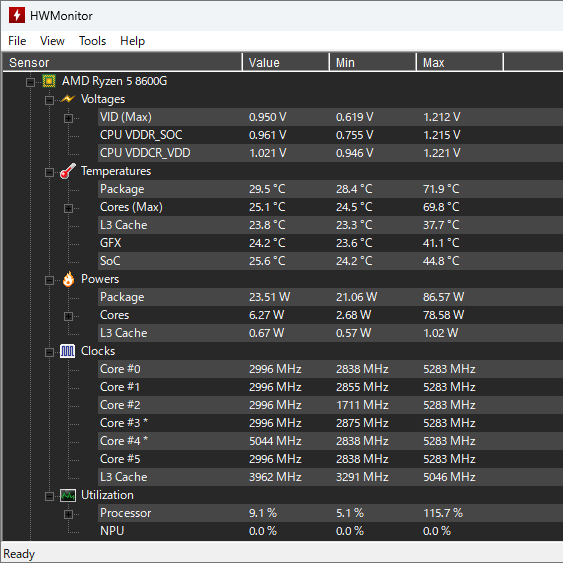
Task: Select the AMD Ryzen 5 8600G label
Action: point(115,81)
